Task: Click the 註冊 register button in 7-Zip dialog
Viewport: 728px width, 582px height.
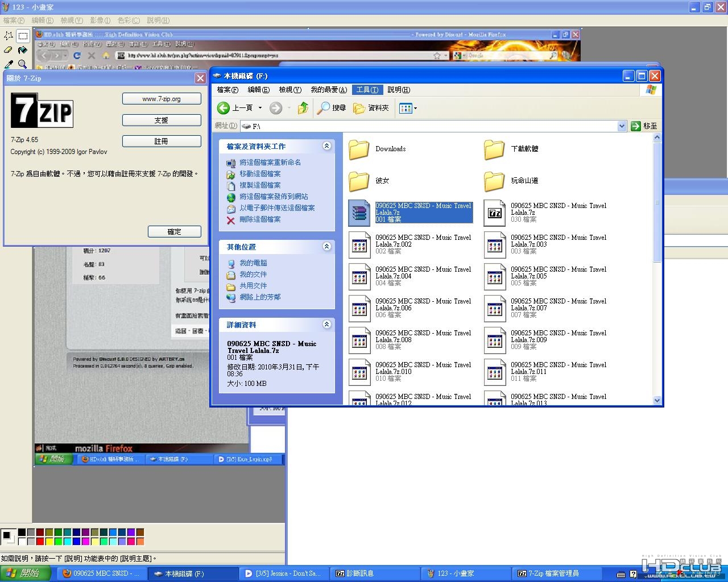Action: 162,141
